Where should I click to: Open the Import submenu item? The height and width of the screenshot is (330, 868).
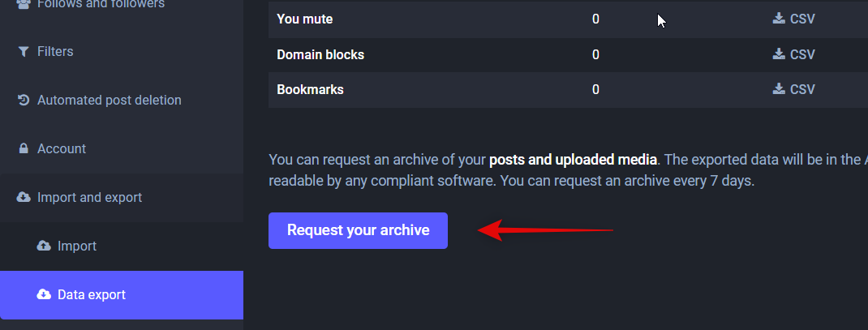coord(77,246)
